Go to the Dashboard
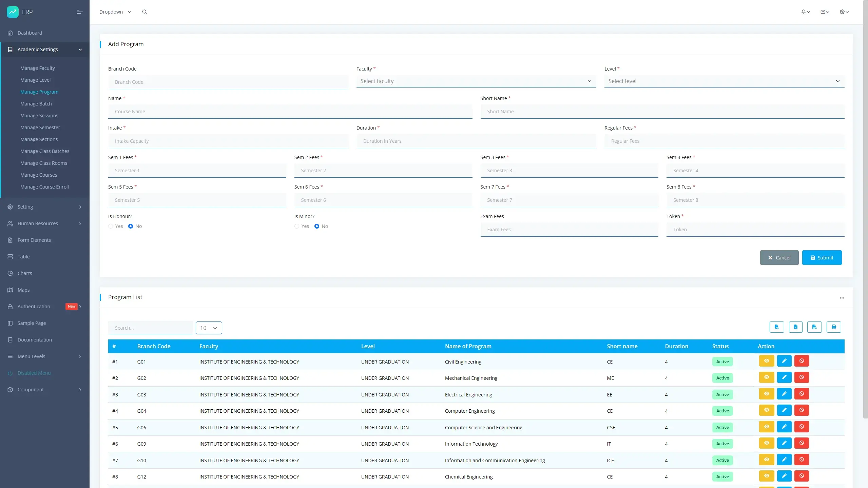The width and height of the screenshot is (868, 488). tap(30, 33)
